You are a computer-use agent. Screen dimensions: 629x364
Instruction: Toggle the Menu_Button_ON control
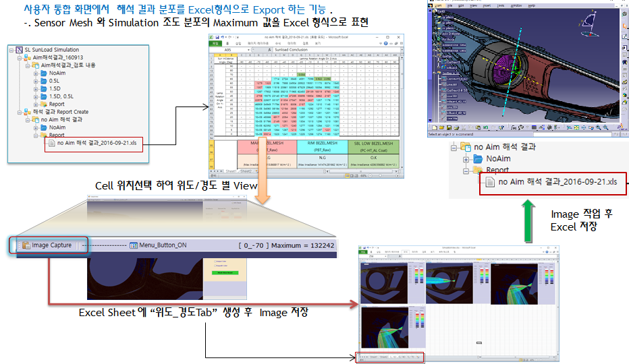pos(158,245)
